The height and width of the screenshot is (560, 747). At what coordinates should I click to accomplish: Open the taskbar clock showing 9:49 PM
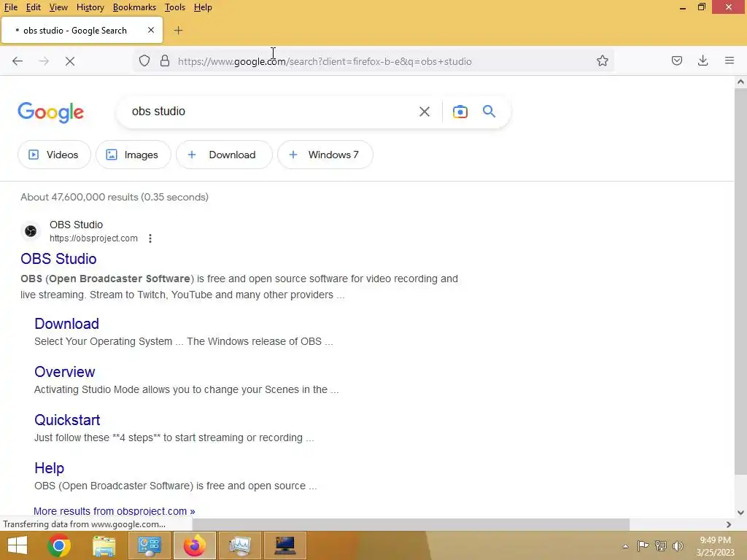tap(715, 546)
